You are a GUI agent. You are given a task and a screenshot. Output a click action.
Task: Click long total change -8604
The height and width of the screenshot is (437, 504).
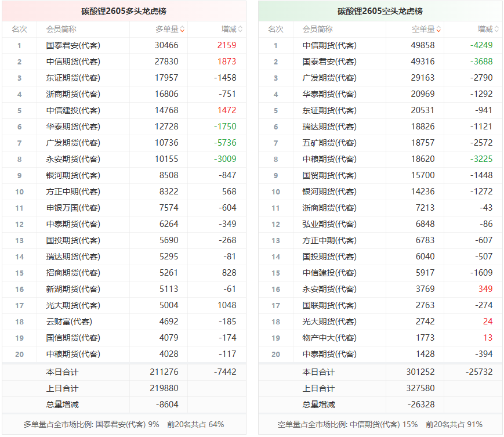tap(167, 405)
